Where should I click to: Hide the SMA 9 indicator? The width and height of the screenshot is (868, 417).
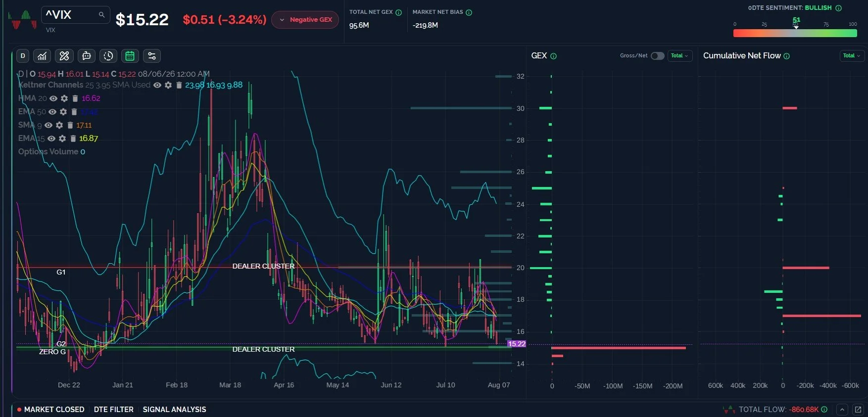pyautogui.click(x=48, y=125)
